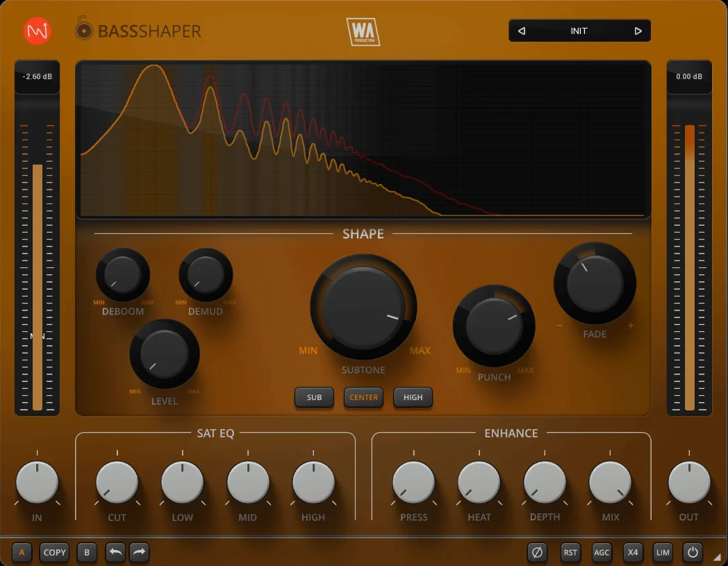Toggle the plugin power button
Viewport: 728px width, 566px height.
[x=692, y=552]
